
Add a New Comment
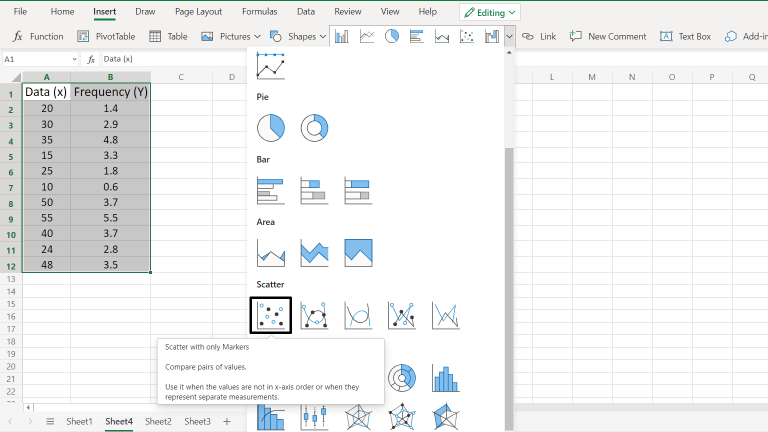(x=608, y=36)
